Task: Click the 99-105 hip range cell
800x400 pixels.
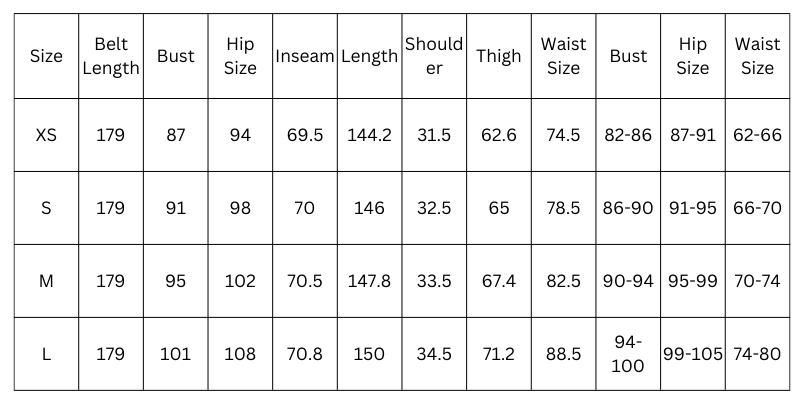Action: click(x=693, y=354)
